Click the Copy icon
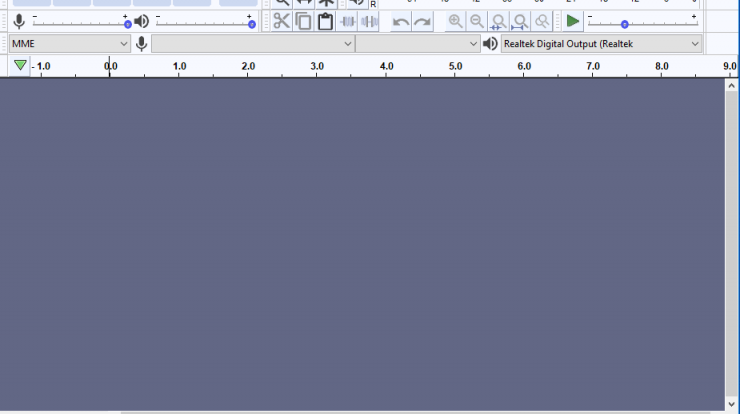Screen dimensions: 740x414 click(303, 21)
